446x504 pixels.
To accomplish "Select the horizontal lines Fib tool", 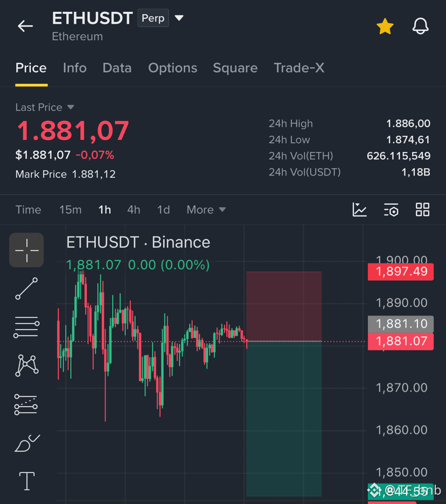I will coord(26,327).
